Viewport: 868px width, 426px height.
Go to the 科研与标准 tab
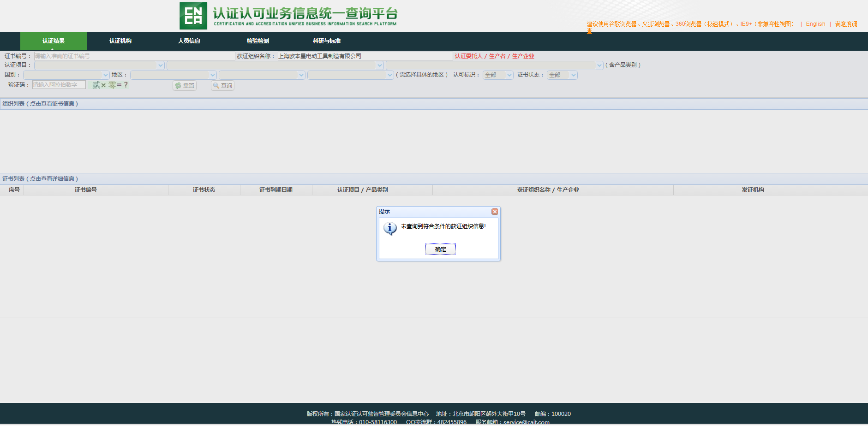coord(326,41)
